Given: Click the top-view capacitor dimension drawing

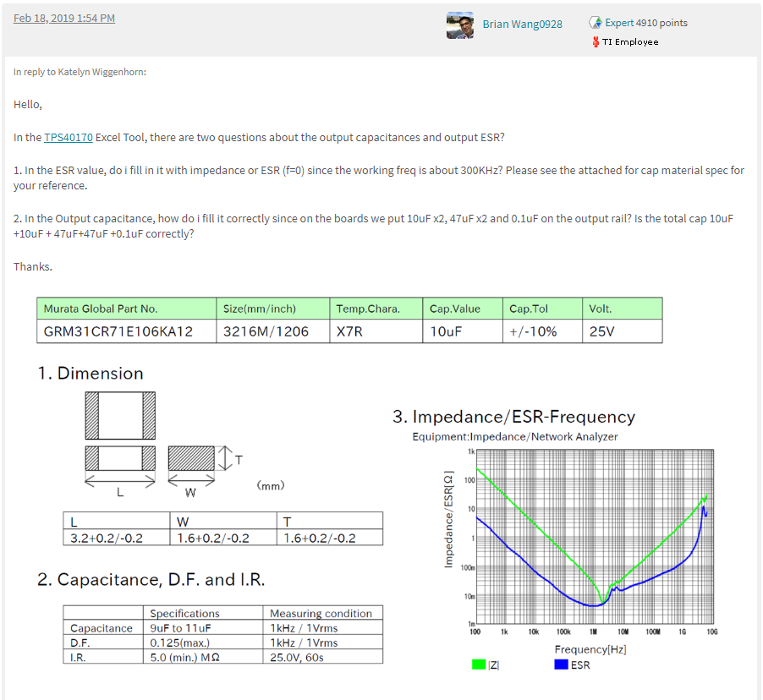Looking at the screenshot, I should [x=120, y=415].
